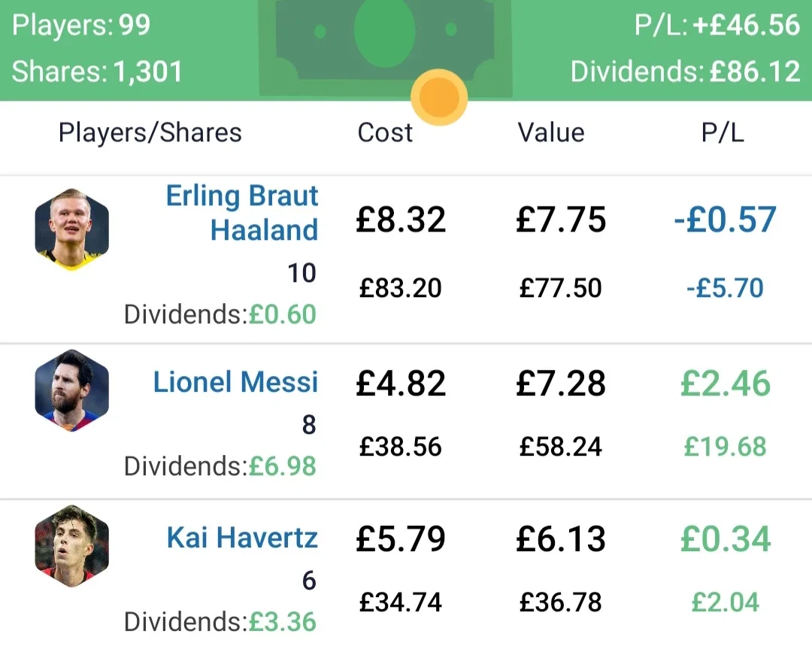Open the Erling Braut Haaland player link

[x=242, y=212]
